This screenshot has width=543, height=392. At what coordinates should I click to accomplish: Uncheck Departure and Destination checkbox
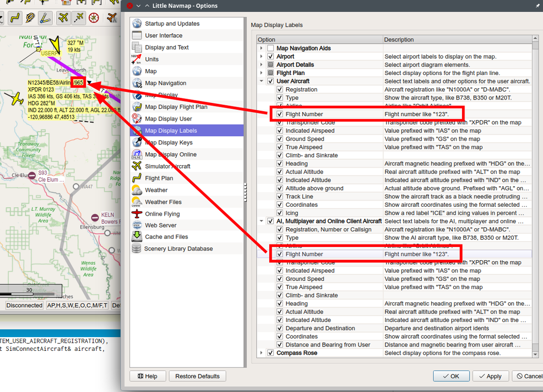[x=280, y=328]
